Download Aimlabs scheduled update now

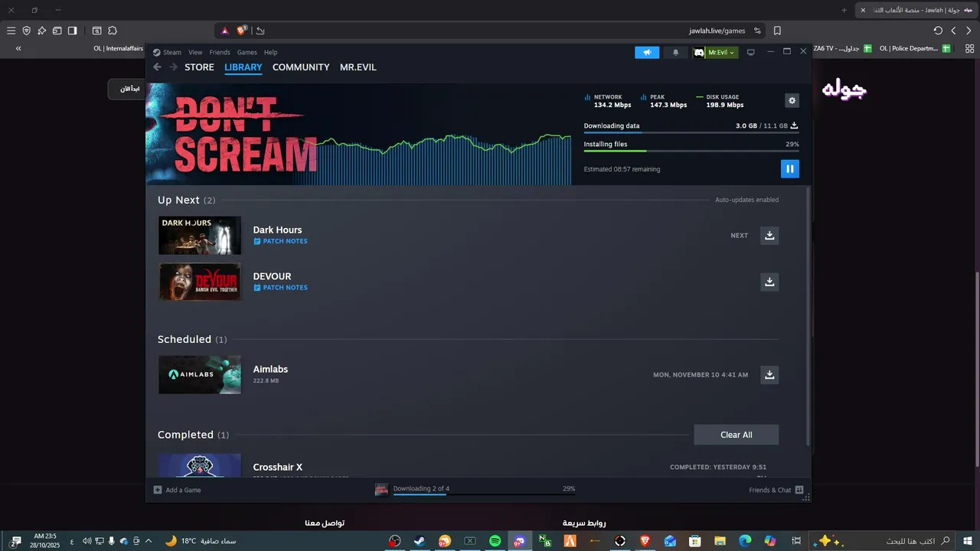tap(769, 374)
